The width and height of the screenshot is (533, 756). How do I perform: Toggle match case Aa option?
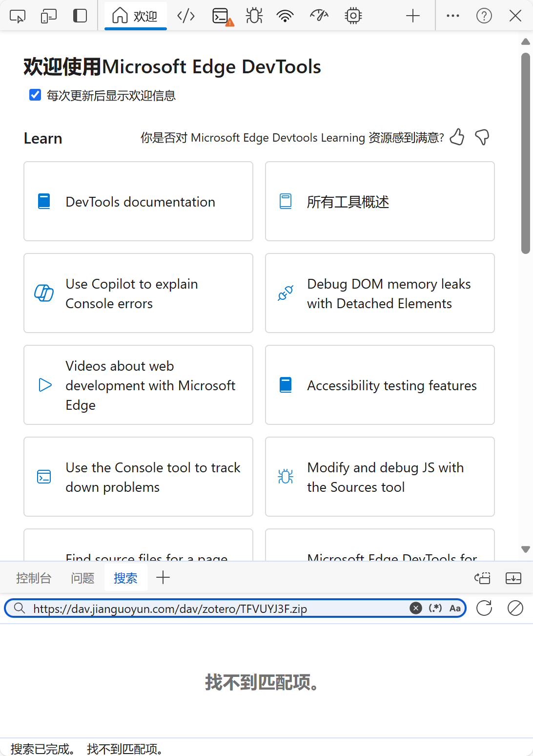(x=455, y=608)
